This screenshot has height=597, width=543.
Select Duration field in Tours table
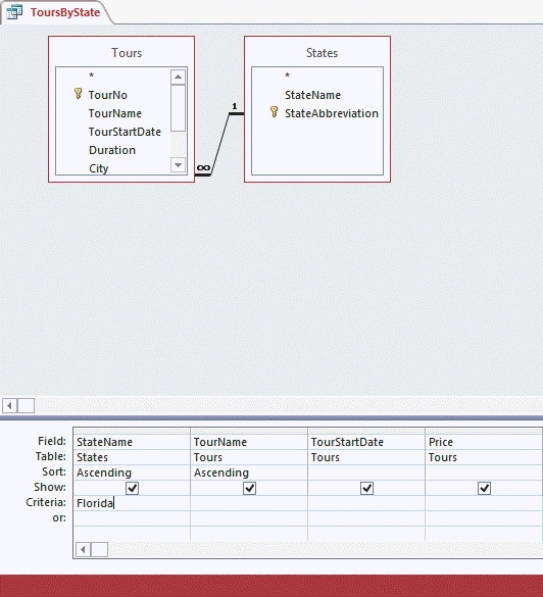pyautogui.click(x=112, y=150)
